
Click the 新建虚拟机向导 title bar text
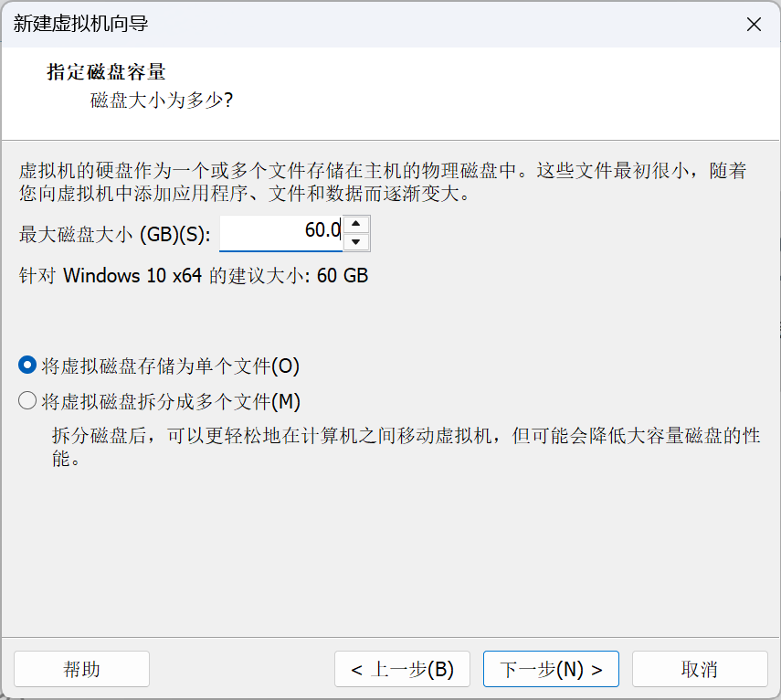[x=80, y=24]
